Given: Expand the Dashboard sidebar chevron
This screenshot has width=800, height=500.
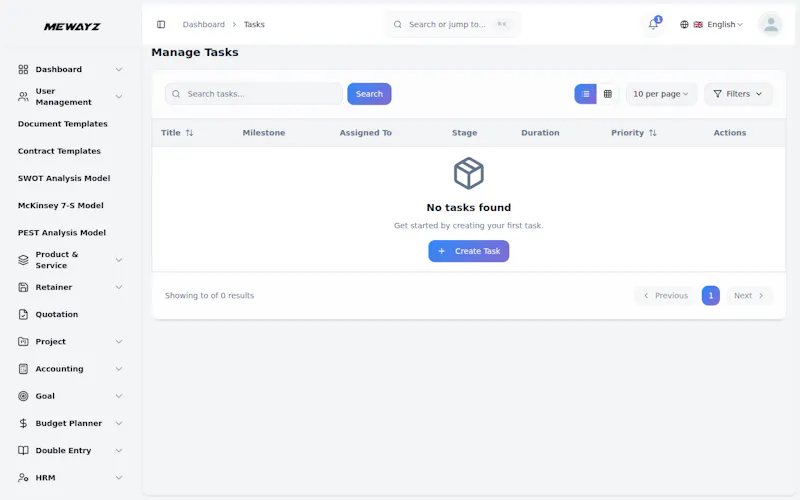Looking at the screenshot, I should coord(119,69).
